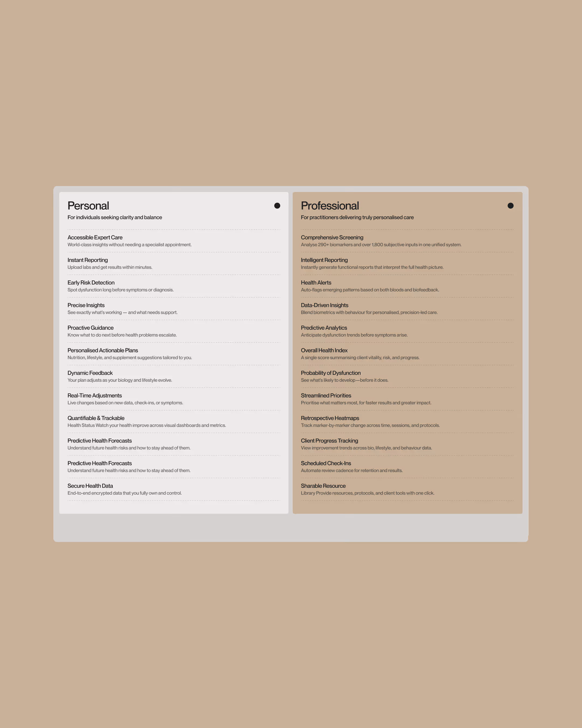Click the Accessible Expert Care title
The height and width of the screenshot is (728, 582).
[x=95, y=237]
